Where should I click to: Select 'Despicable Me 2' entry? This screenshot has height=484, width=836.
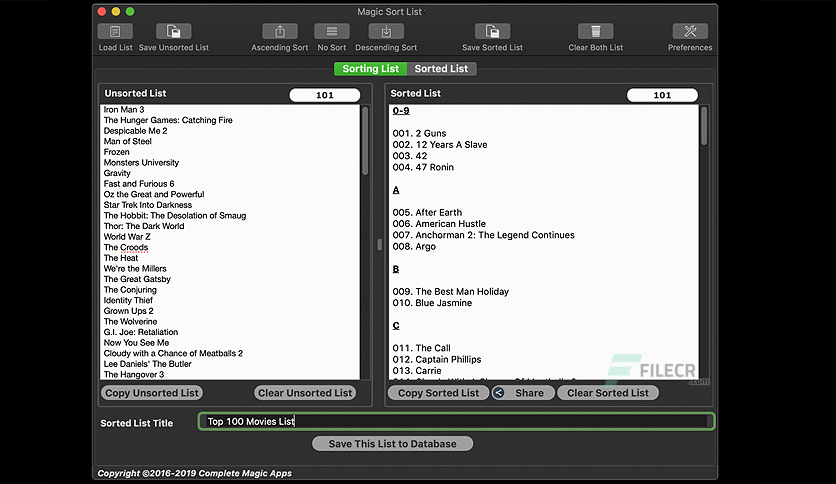point(135,131)
